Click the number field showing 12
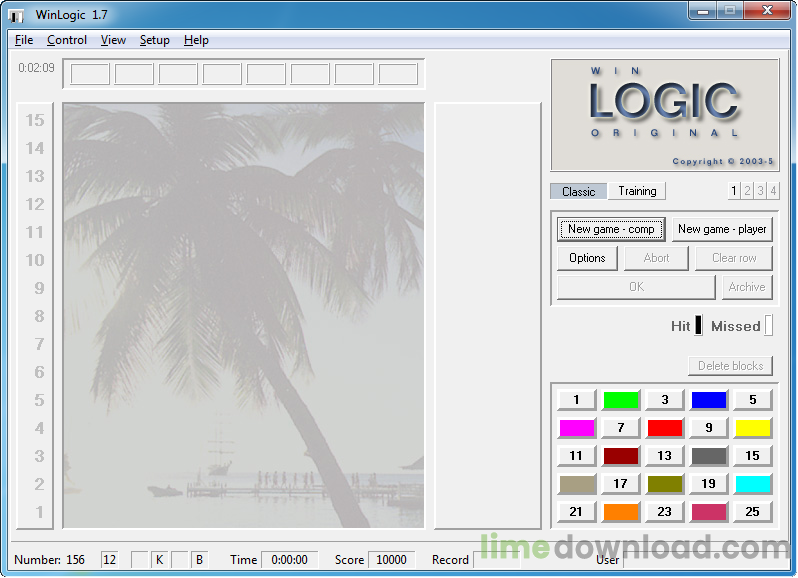The image size is (798, 578). [x=109, y=560]
